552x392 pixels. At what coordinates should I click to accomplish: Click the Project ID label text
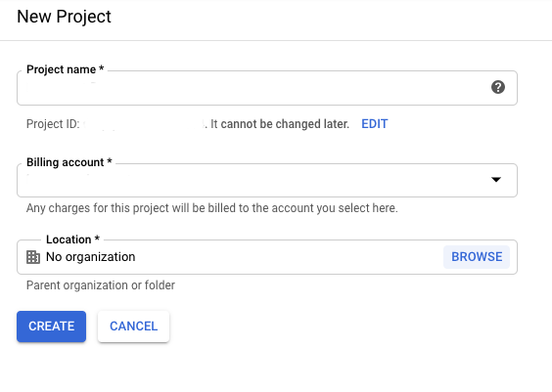[x=53, y=124]
